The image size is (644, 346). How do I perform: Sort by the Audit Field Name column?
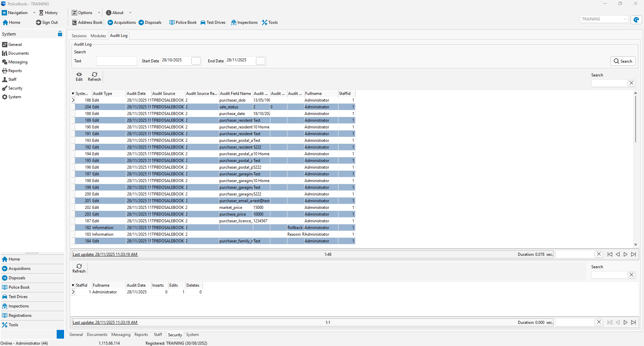235,94
